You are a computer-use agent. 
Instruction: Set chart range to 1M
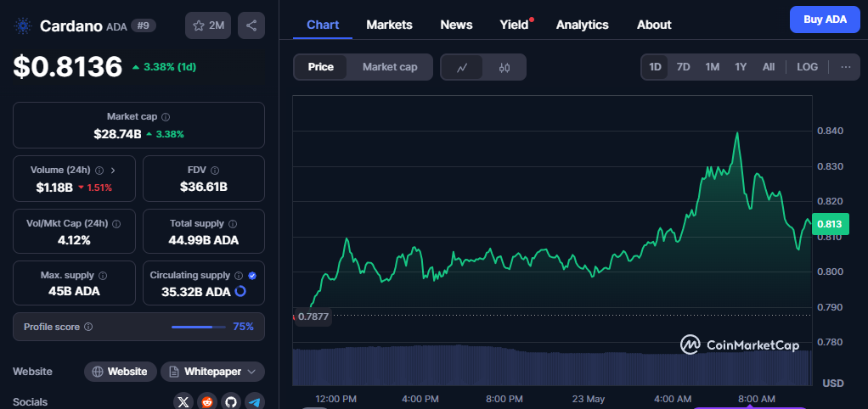click(x=712, y=67)
